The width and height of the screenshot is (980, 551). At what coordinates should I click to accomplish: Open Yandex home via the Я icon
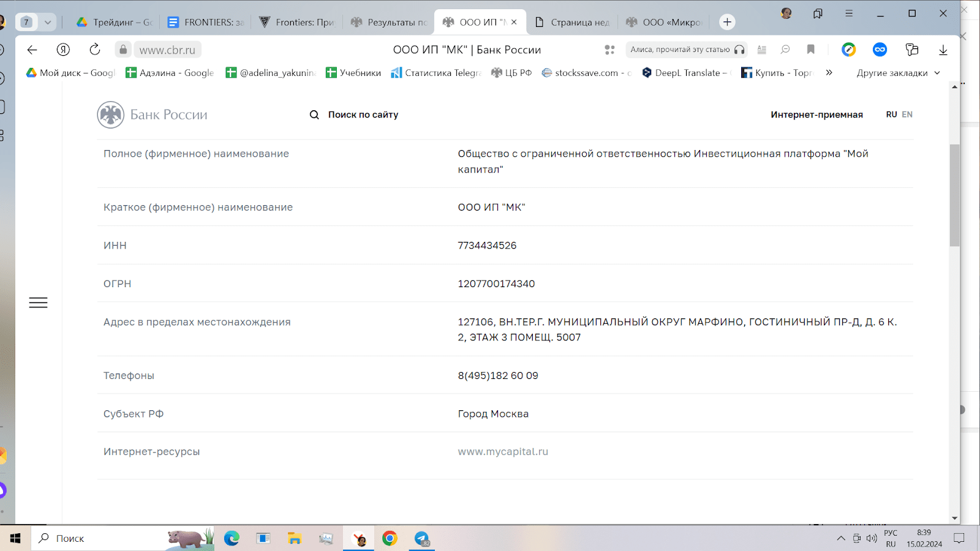[63, 50]
